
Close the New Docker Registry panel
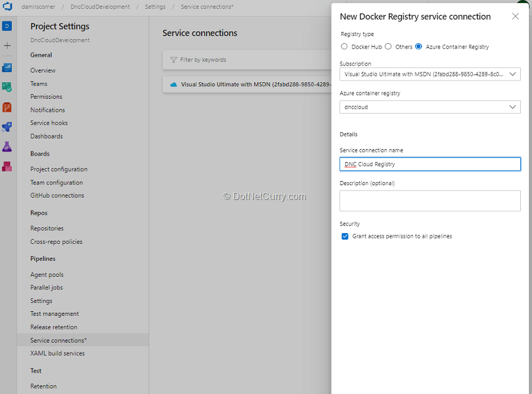[515, 17]
